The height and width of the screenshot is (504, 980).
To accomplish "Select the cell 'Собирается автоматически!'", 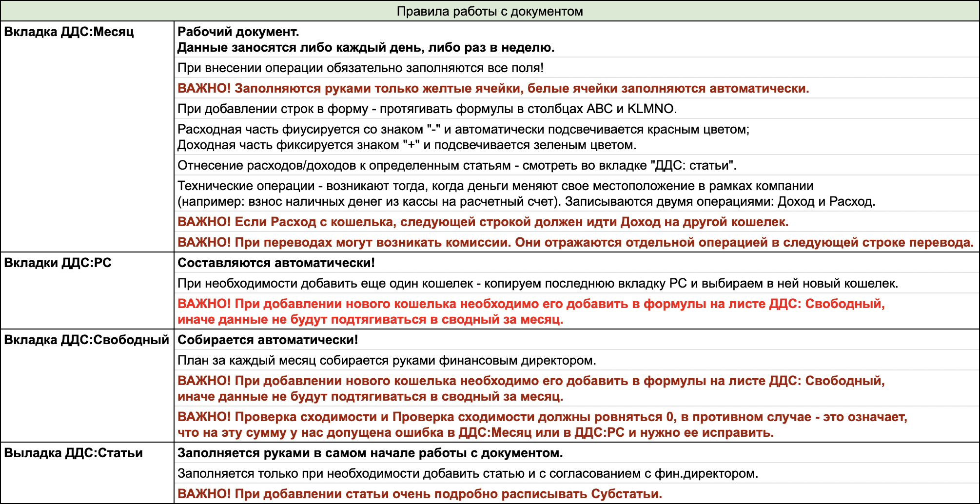I will (577, 340).
